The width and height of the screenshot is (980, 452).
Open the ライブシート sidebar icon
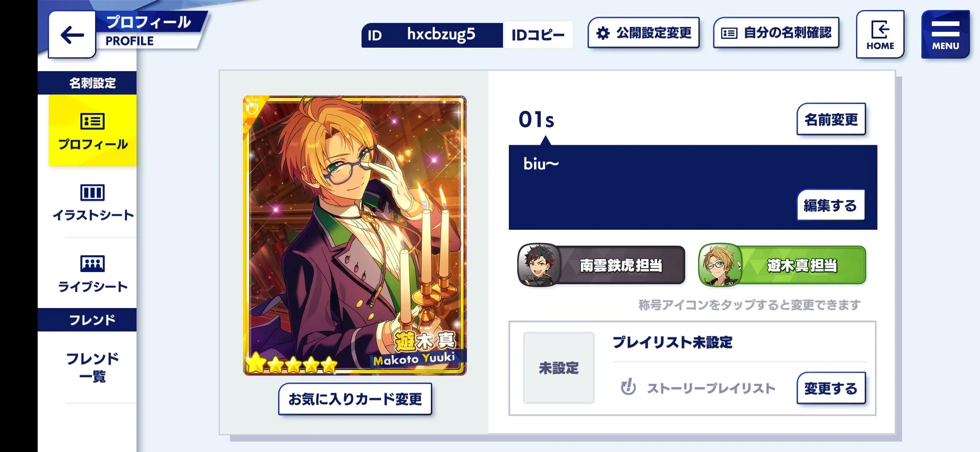pyautogui.click(x=93, y=264)
